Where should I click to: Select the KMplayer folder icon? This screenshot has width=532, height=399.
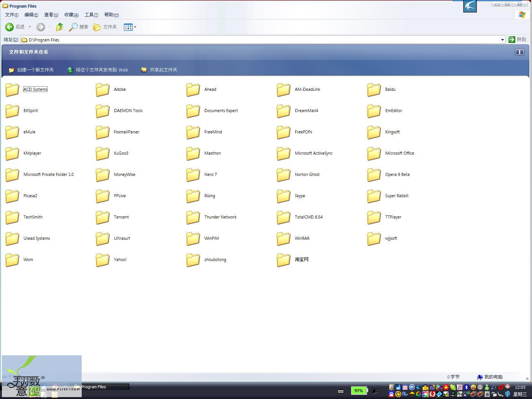point(12,154)
